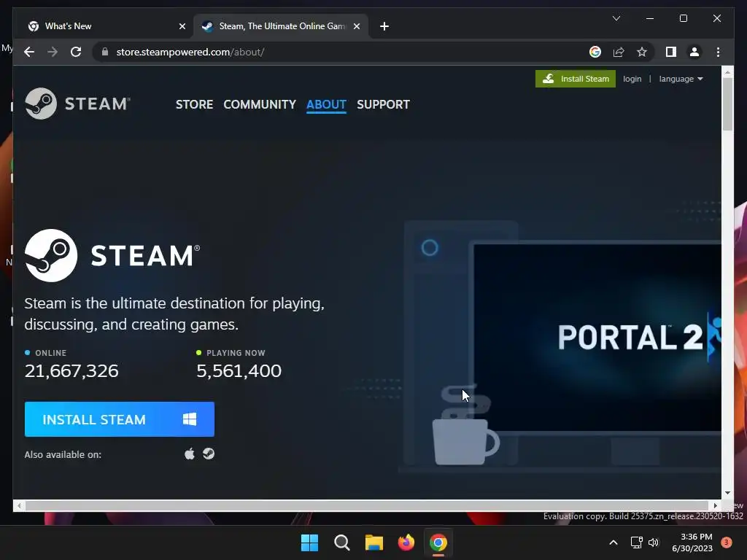Open the SUPPORT page
This screenshot has width=747, height=560.
[383, 104]
